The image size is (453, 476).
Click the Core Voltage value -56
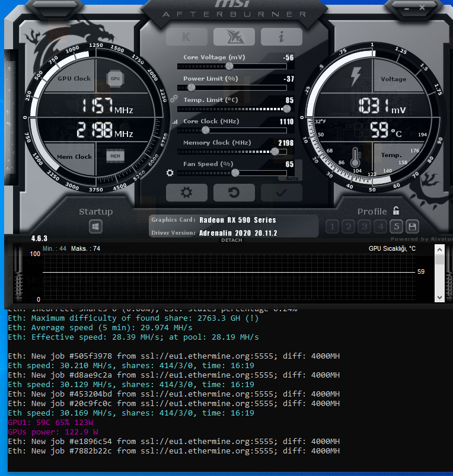pos(288,57)
